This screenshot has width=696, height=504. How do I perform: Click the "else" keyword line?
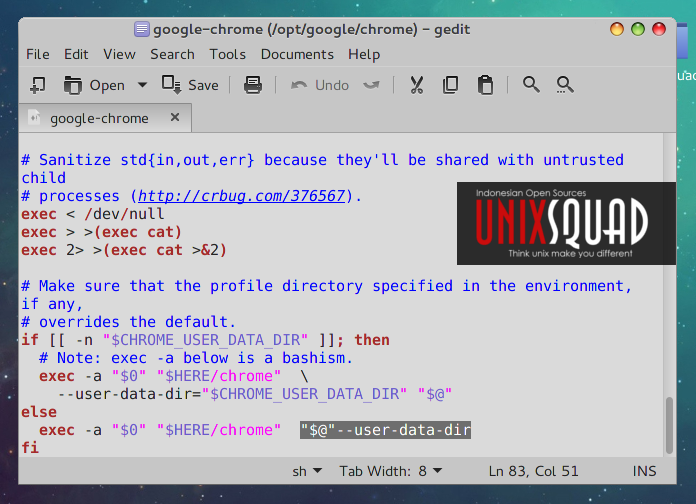point(39,412)
